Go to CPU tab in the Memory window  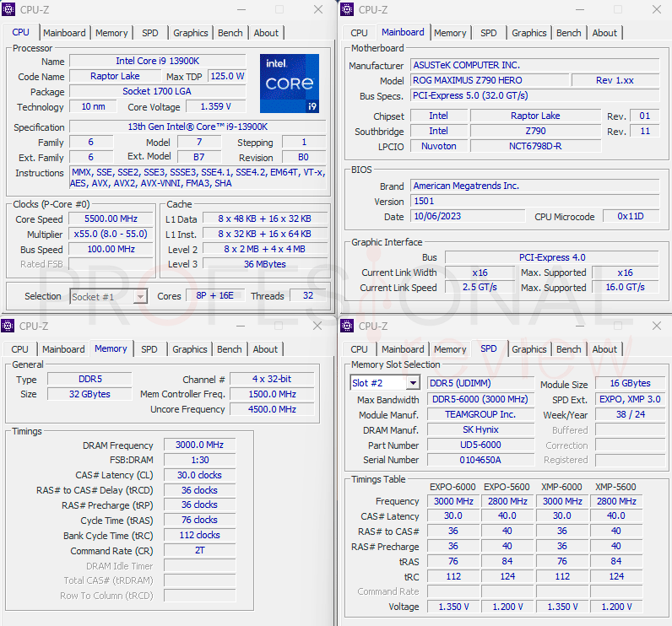[x=19, y=349]
